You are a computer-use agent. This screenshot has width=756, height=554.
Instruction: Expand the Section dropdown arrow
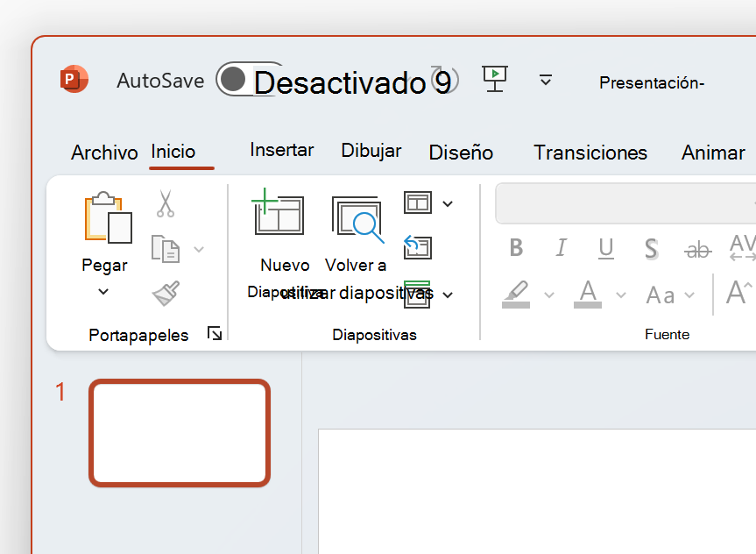pos(448,295)
